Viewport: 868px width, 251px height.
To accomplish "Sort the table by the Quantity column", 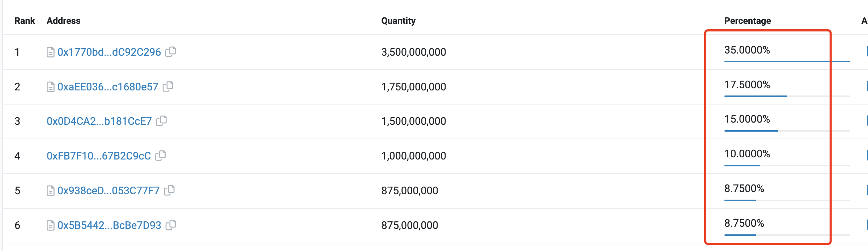I will click(399, 21).
